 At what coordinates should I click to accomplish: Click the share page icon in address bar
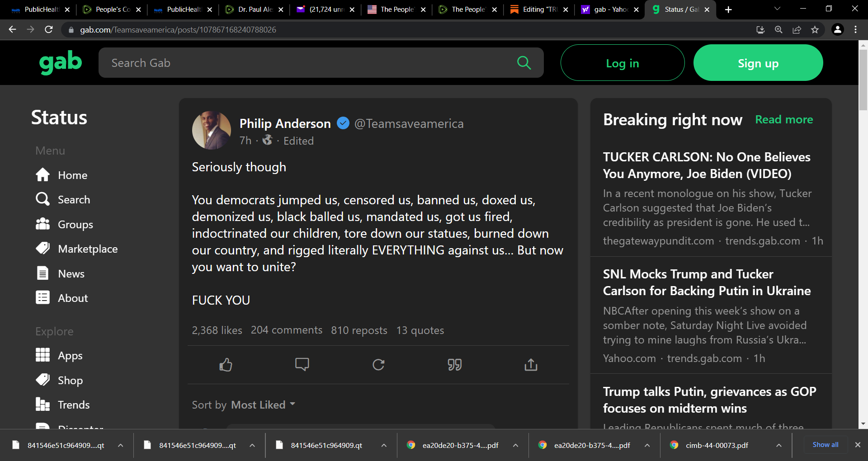(797, 30)
